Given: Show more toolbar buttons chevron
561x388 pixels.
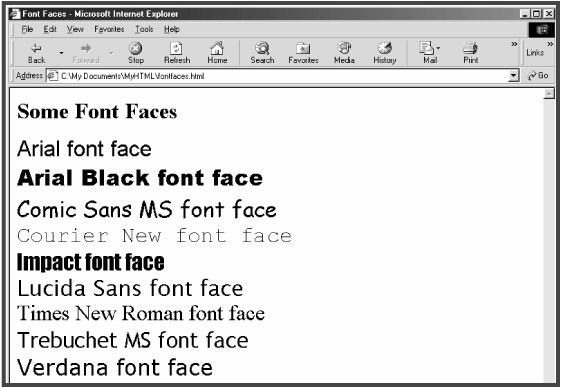Looking at the screenshot, I should click(514, 44).
